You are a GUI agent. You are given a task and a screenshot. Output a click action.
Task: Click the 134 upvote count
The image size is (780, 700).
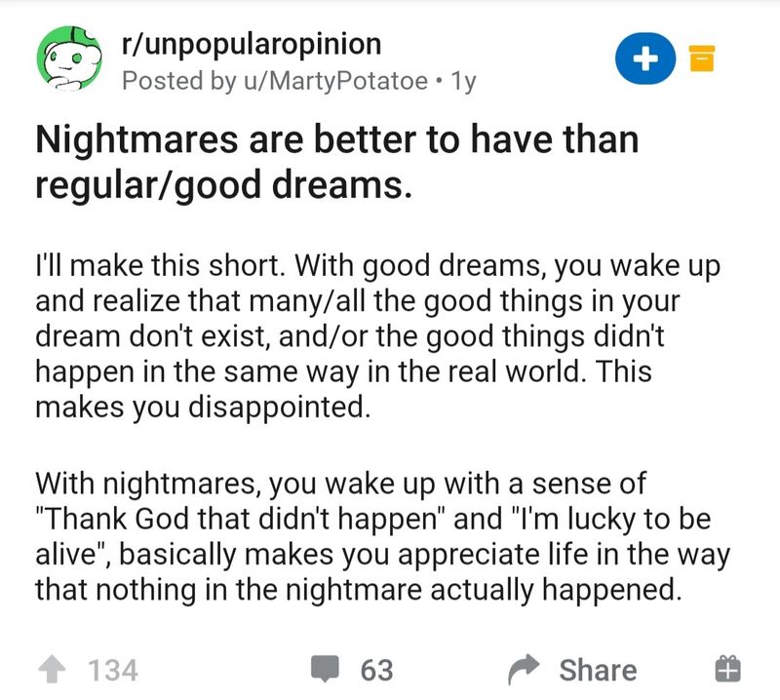click(113, 670)
